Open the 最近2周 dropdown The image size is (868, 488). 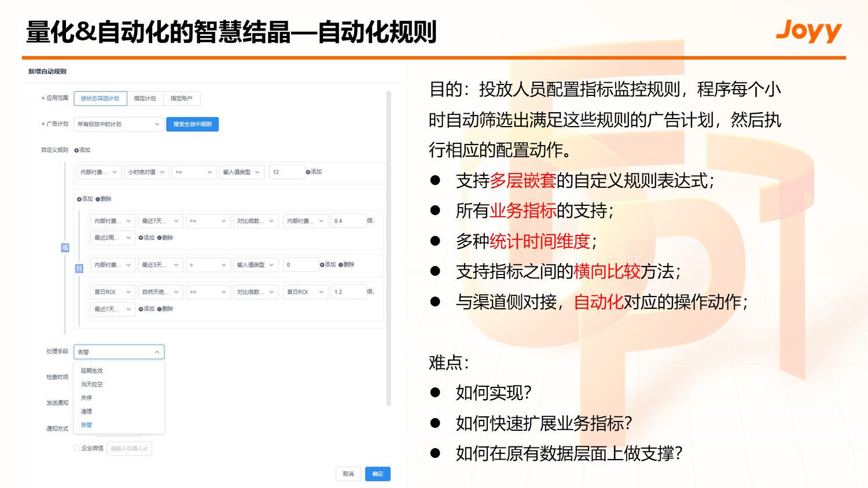[113, 238]
